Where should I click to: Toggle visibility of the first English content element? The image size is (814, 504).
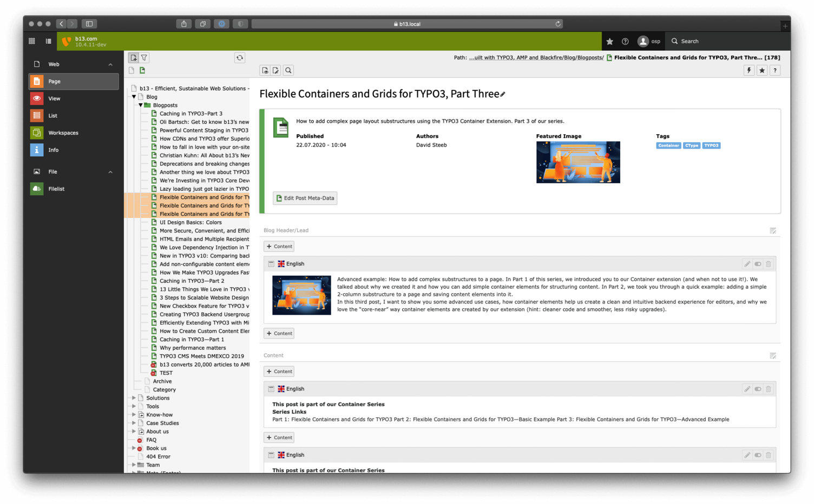pos(758,263)
